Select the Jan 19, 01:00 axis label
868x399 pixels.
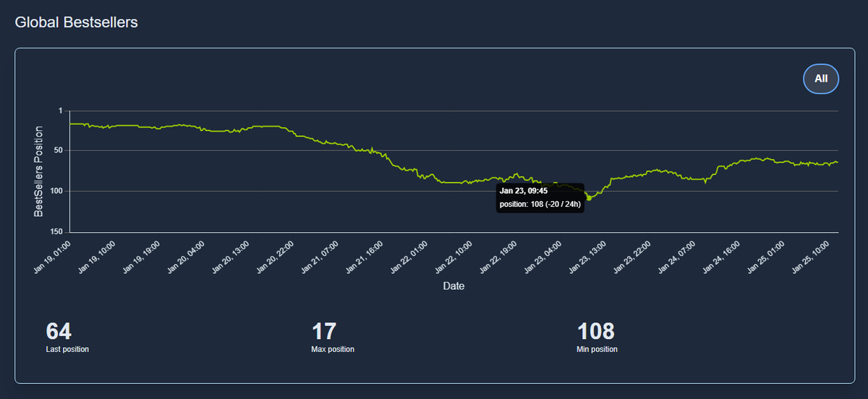[53, 256]
